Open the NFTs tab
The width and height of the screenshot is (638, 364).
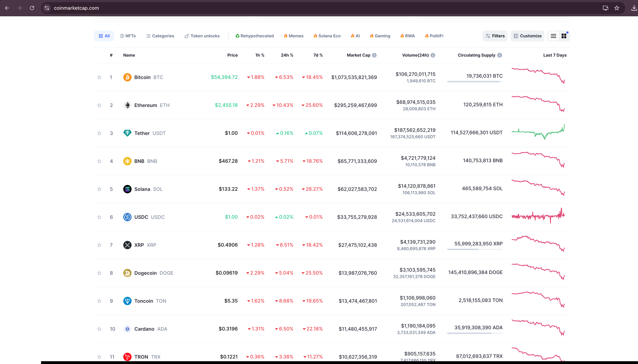128,36
